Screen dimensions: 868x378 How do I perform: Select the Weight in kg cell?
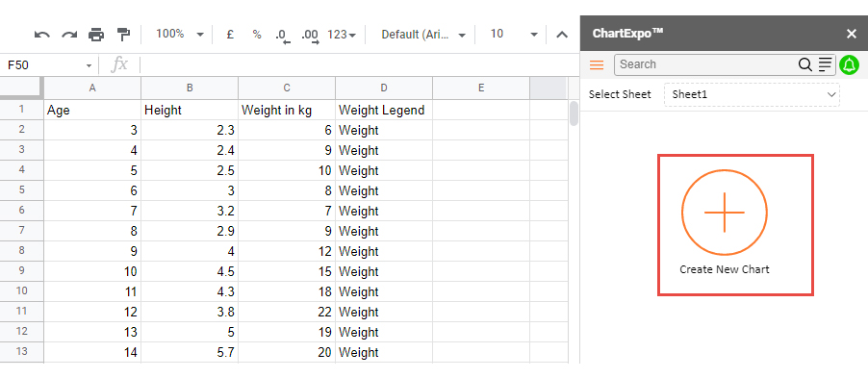tap(287, 111)
